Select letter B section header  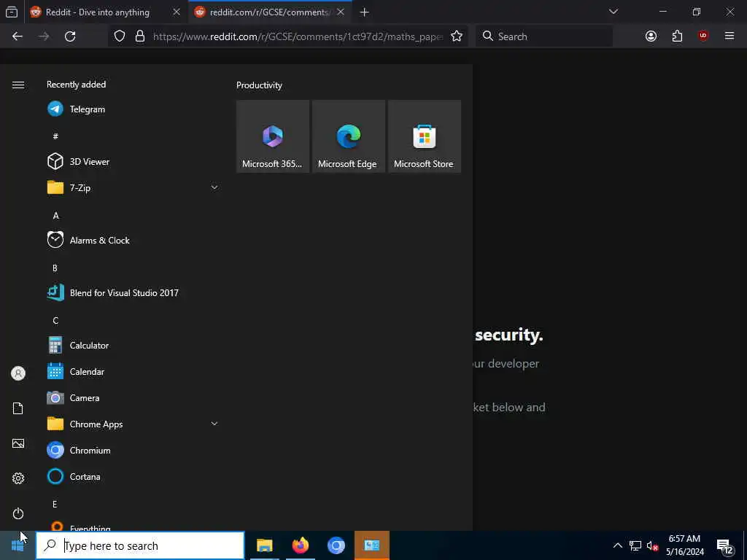click(55, 268)
